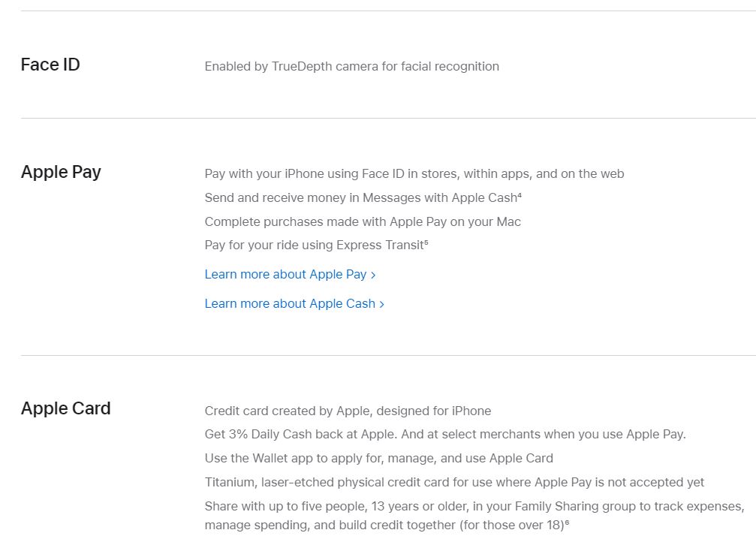Screen dimensions: 756x542
Task: Click the TrueDepth camera facial recognition text
Action: coord(351,67)
